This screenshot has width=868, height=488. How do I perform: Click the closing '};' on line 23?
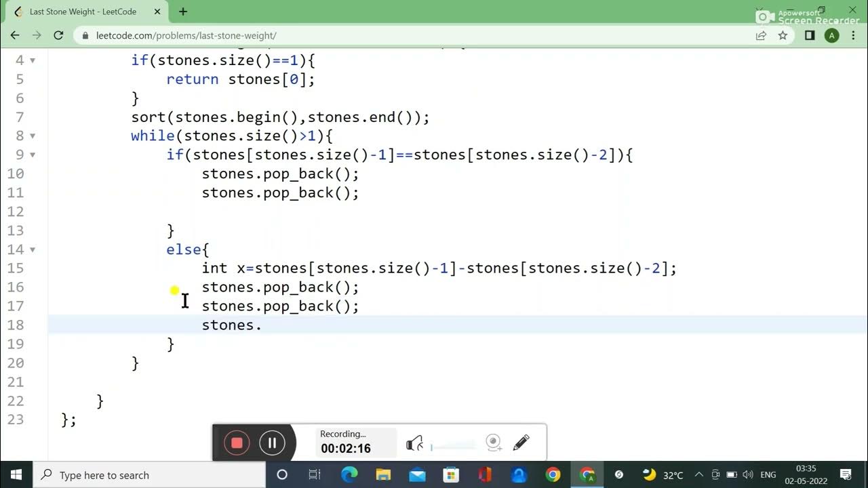pyautogui.click(x=69, y=420)
